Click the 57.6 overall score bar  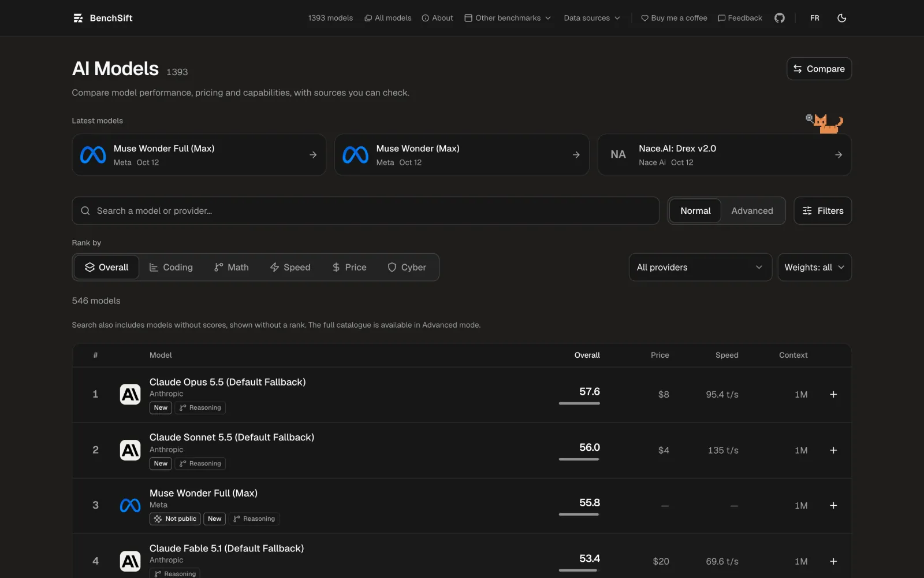pos(579,403)
